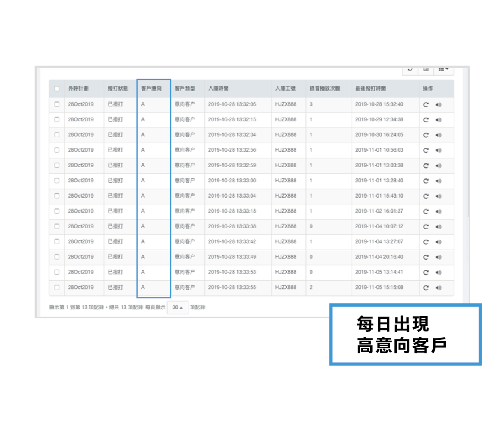Play recording for record entered at 13:32:56
The width and height of the screenshot is (504, 435).
pos(438,150)
